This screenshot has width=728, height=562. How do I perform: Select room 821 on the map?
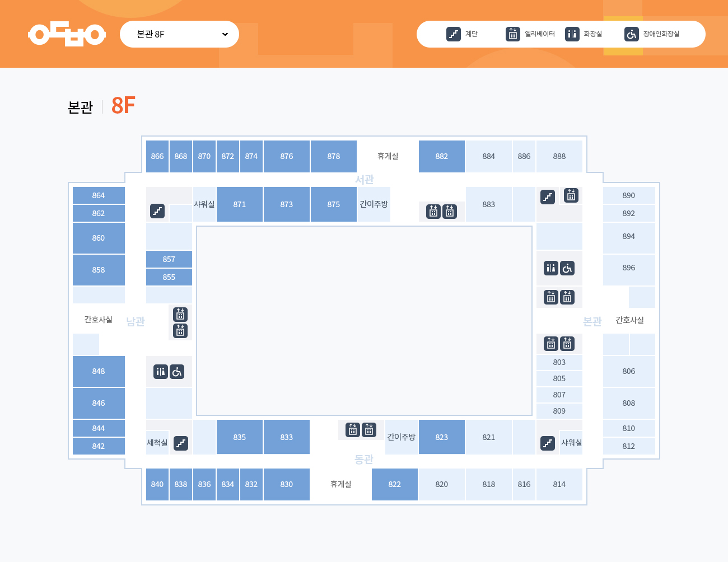coord(489,437)
